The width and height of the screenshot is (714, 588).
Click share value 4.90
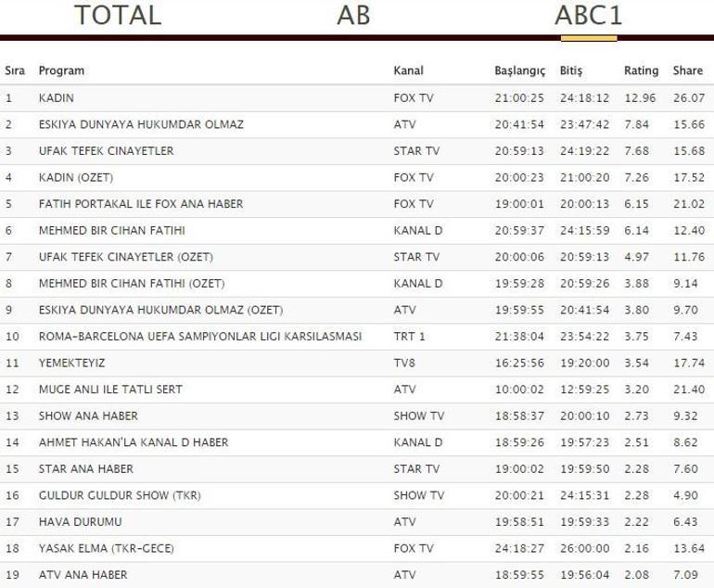[x=686, y=495]
